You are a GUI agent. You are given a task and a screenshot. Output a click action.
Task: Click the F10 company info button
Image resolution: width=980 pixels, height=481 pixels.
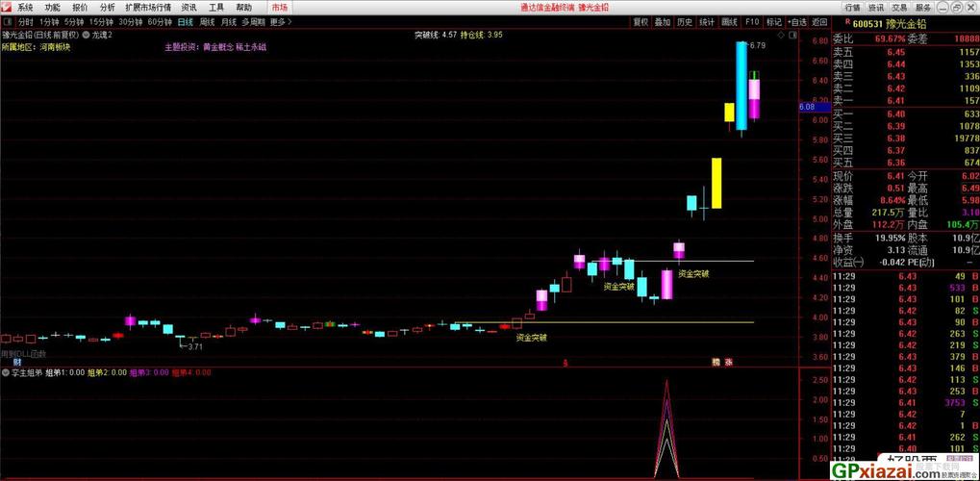coord(752,22)
